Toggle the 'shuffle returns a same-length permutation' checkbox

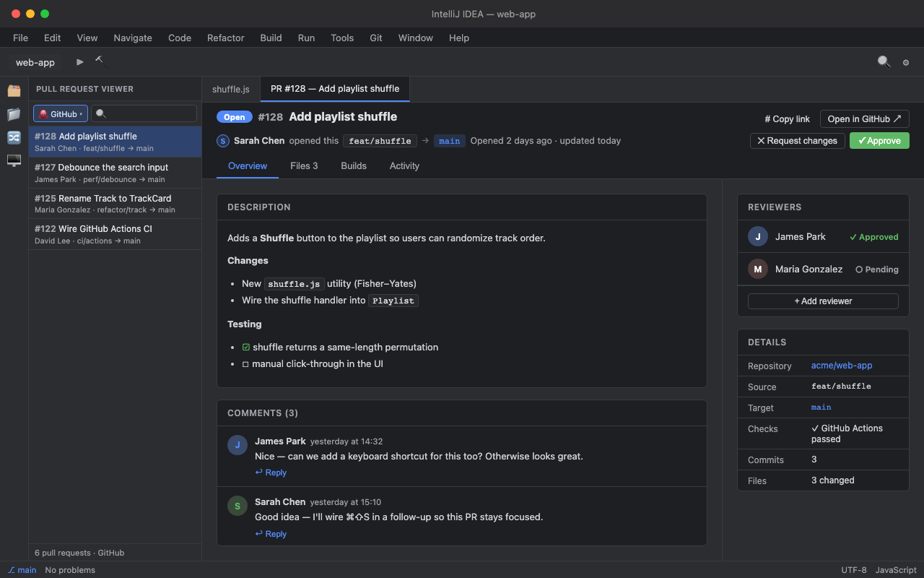[246, 348]
